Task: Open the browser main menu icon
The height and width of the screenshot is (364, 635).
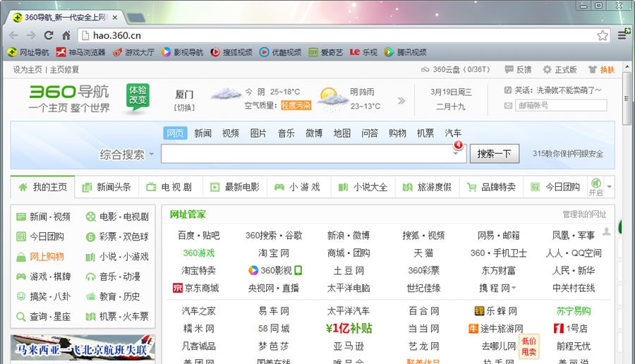Action: [622, 35]
